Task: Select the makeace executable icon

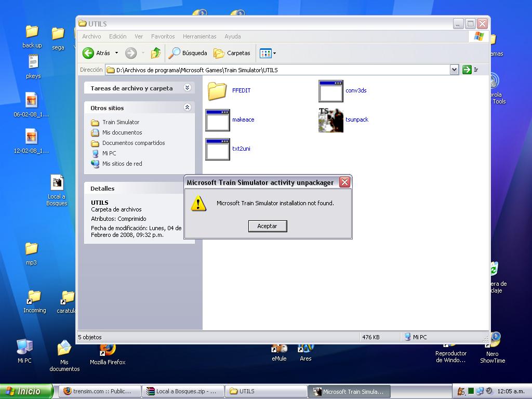Action: pos(217,120)
